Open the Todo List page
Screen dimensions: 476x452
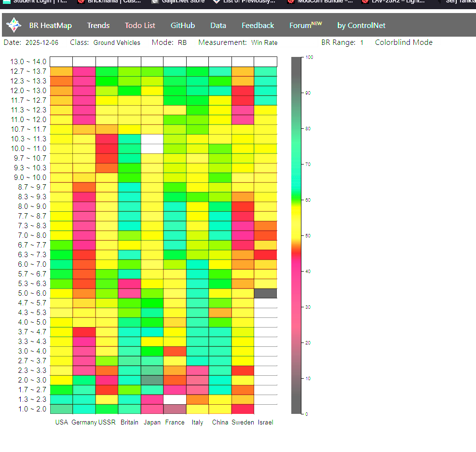[x=140, y=26]
